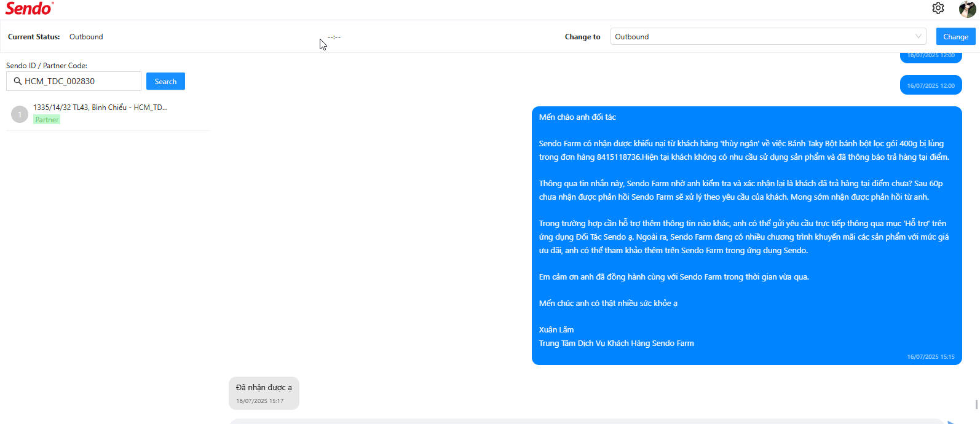
Task: Open the user profile avatar menu
Action: pyautogui.click(x=967, y=9)
